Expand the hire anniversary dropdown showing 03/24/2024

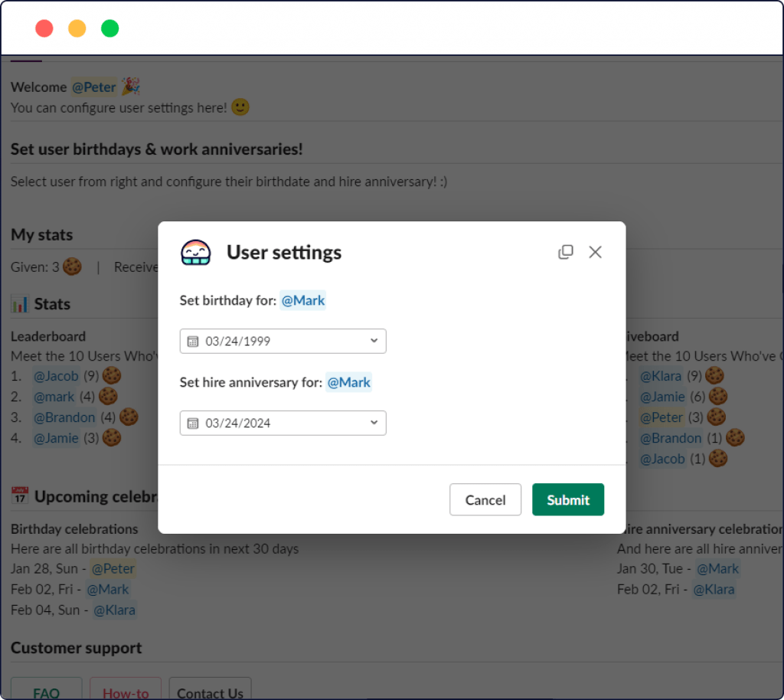283,423
